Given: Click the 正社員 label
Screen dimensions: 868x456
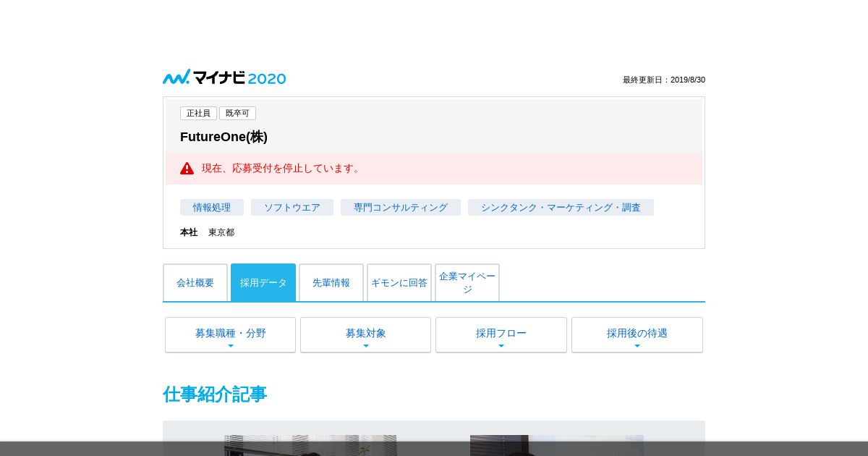Looking at the screenshot, I should [x=198, y=113].
